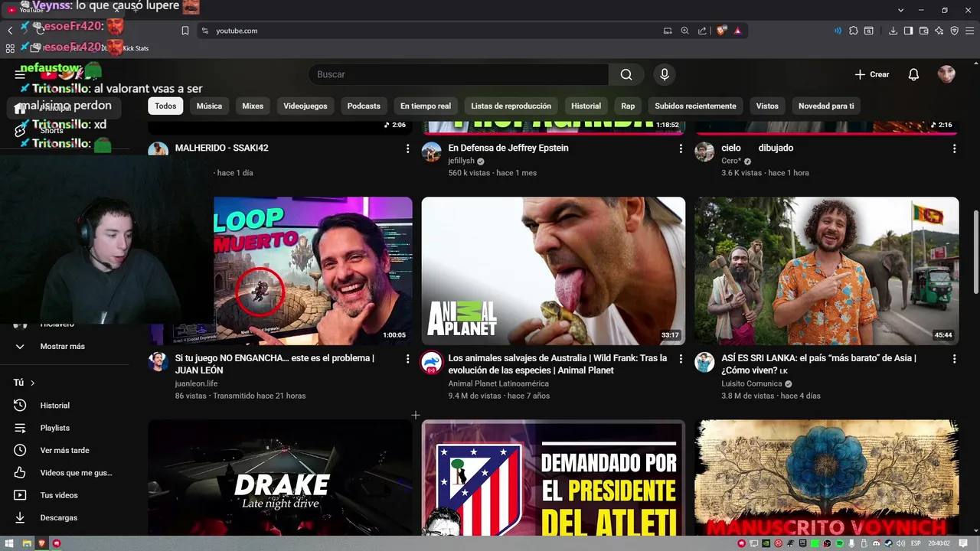Image resolution: width=980 pixels, height=551 pixels.
Task: Open 'ASÍ ES SRI LANKA' video title
Action: [x=818, y=364]
